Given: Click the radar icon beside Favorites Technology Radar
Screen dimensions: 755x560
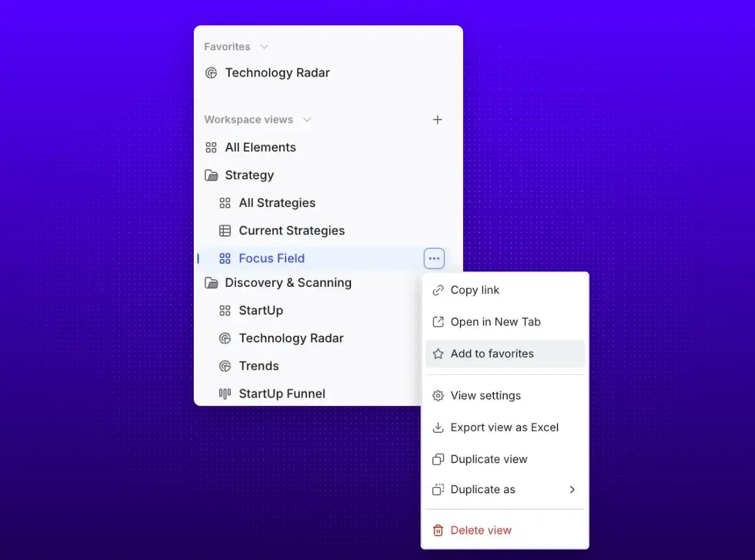Looking at the screenshot, I should tap(211, 73).
